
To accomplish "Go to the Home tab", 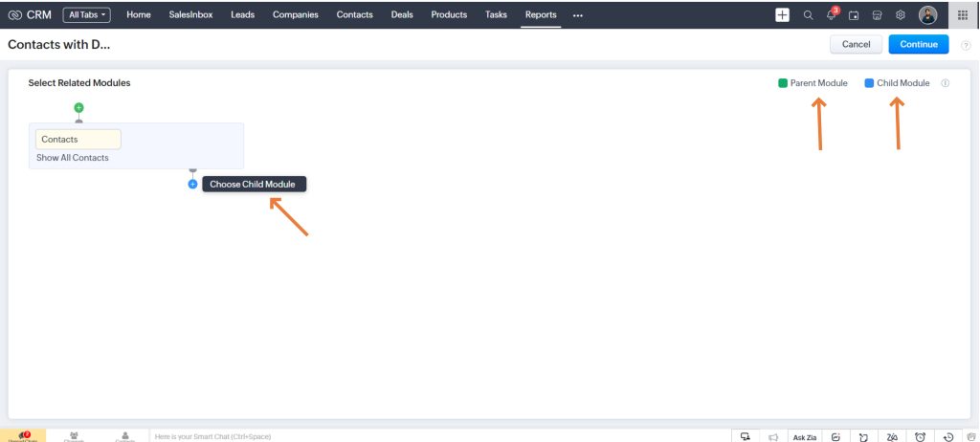I will [139, 15].
